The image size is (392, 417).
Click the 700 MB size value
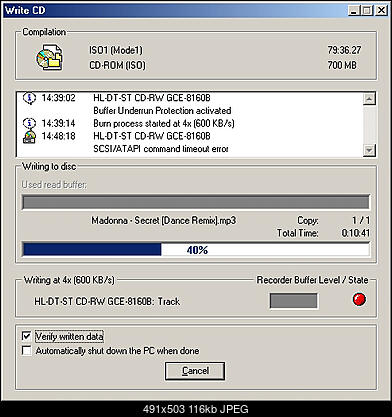342,65
